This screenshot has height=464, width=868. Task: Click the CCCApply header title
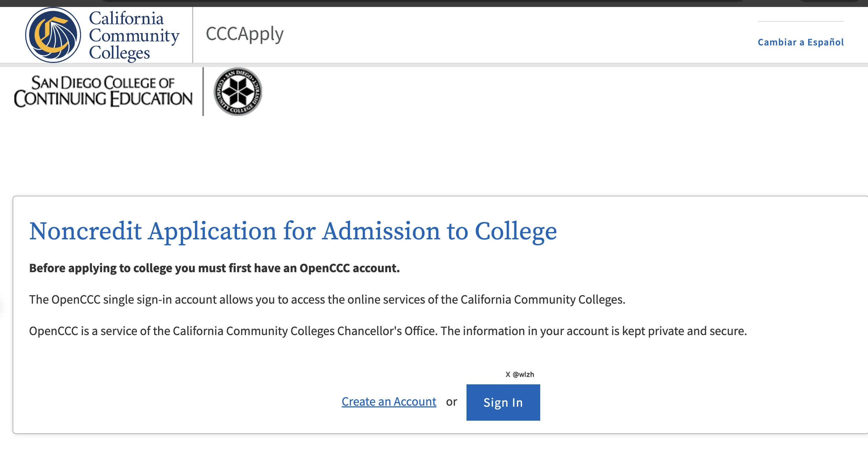click(245, 34)
